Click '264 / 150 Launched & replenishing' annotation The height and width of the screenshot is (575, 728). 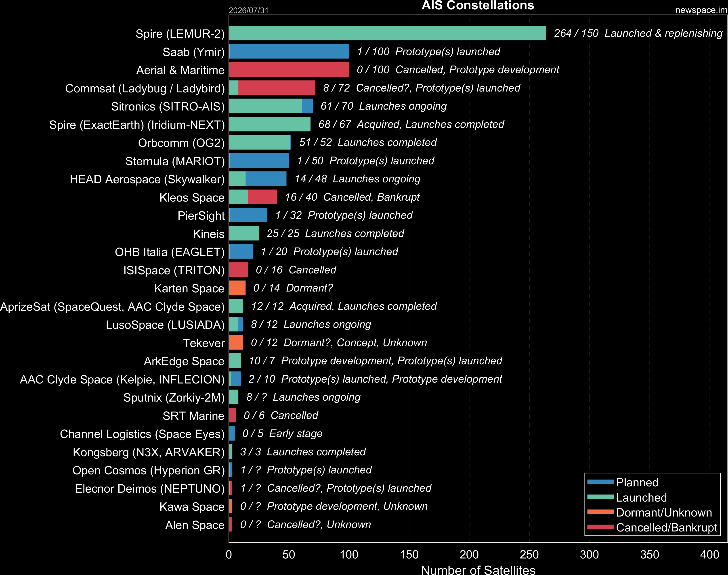pos(638,33)
